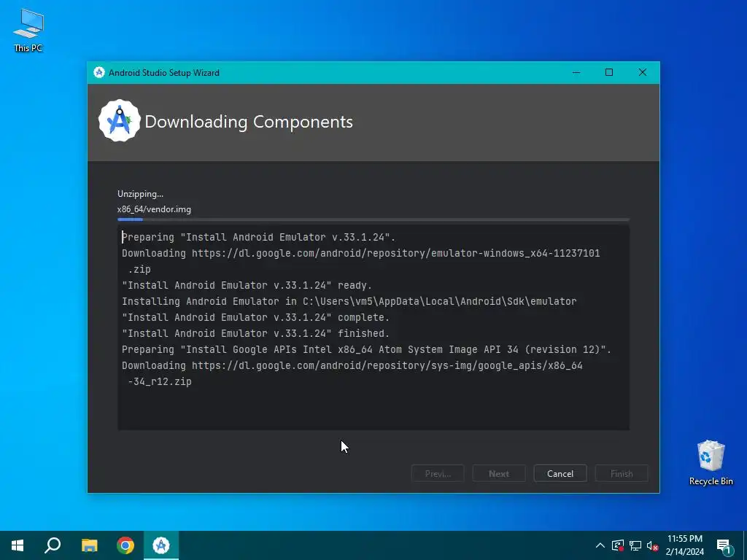Viewport: 747px width, 560px height.
Task: Show hidden system tray icons
Action: (600, 545)
